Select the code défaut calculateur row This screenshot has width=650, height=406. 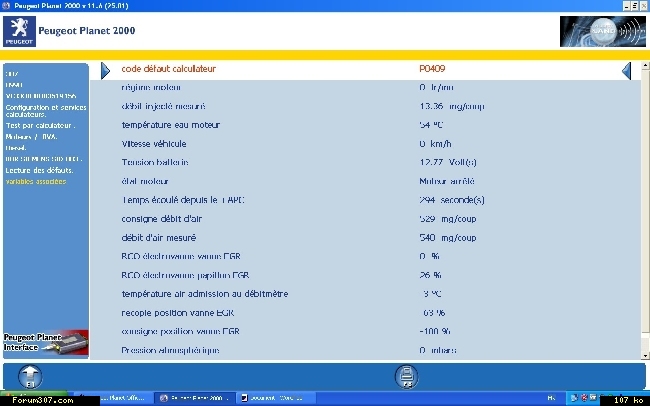[x=365, y=69]
